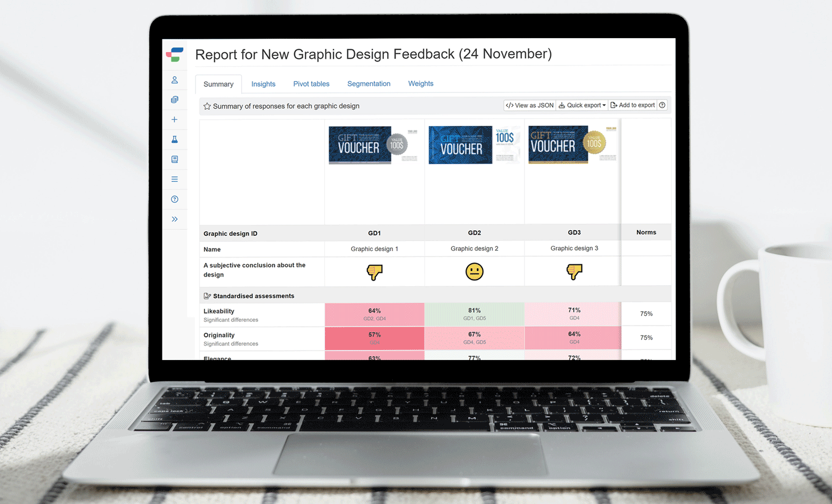
Task: Click the thumbs-down icon under GD1
Action: 374,272
